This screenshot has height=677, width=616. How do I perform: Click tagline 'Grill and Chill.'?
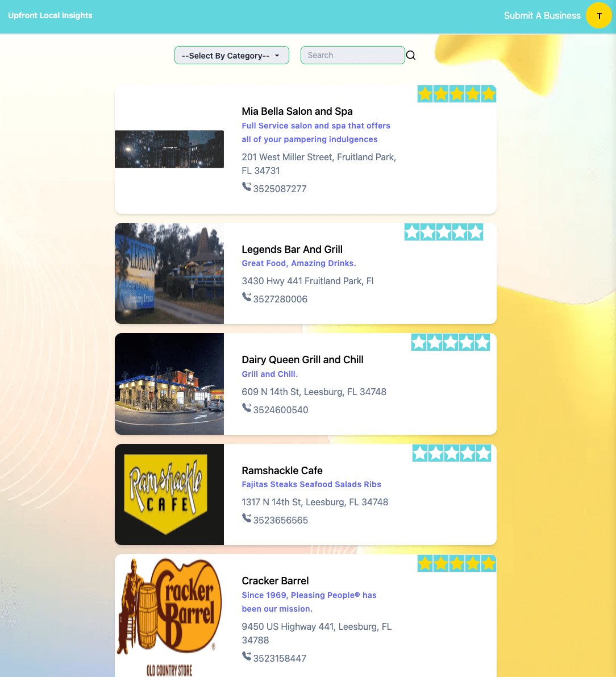tap(270, 375)
